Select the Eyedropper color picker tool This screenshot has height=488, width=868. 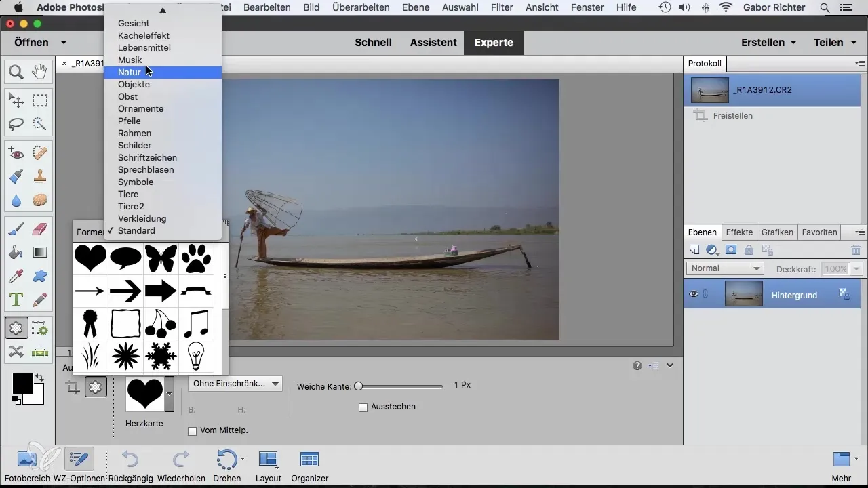click(16, 276)
